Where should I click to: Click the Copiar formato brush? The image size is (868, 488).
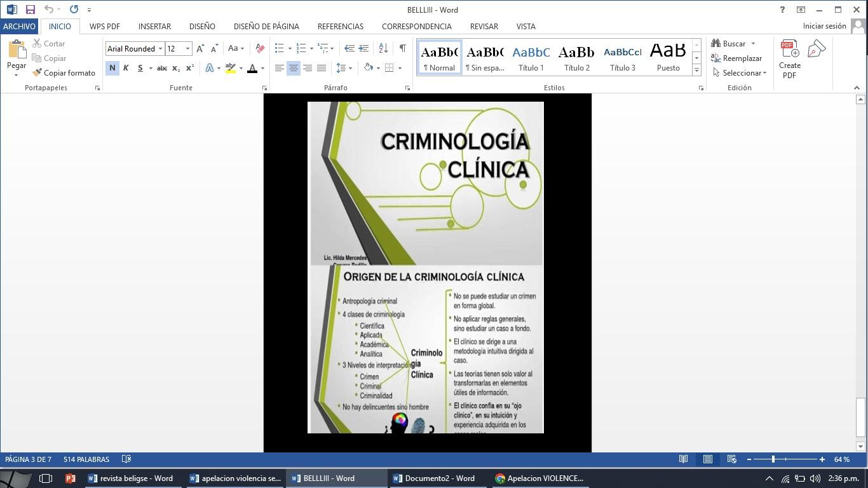[64, 73]
